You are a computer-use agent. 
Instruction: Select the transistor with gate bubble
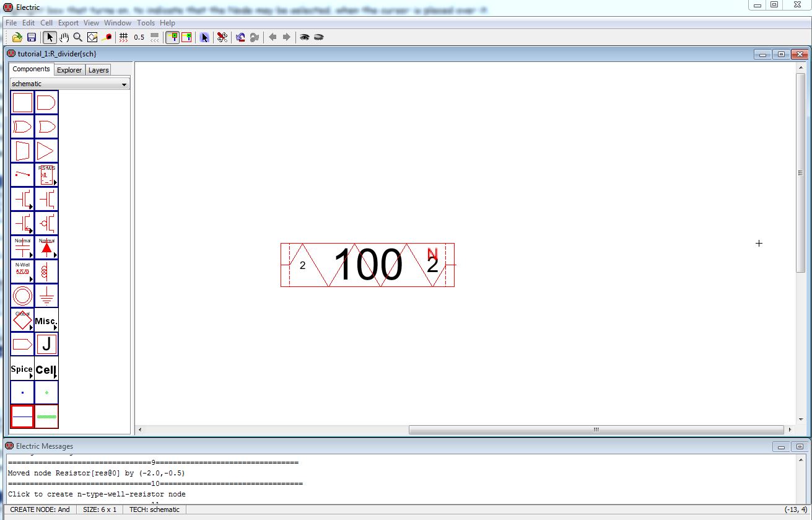[46, 223]
